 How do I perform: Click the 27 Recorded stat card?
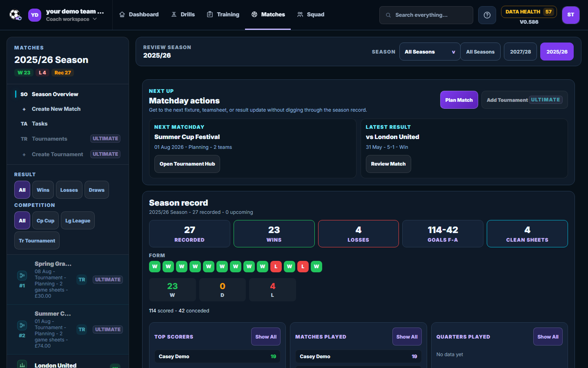pos(189,233)
